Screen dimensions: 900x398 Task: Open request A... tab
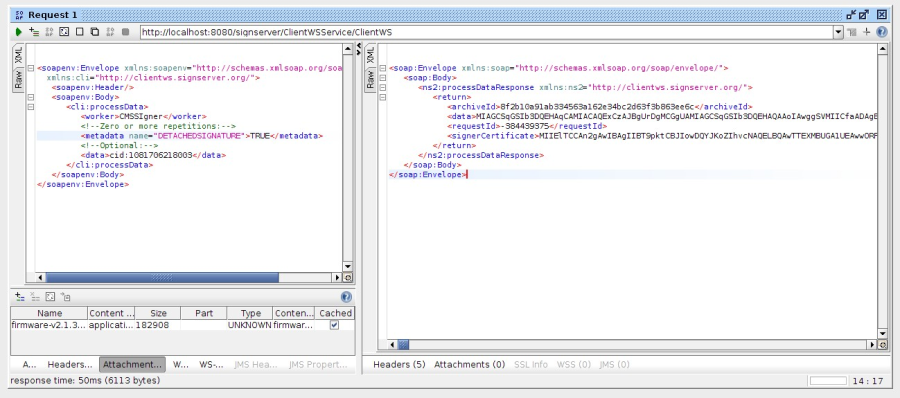pos(29,365)
